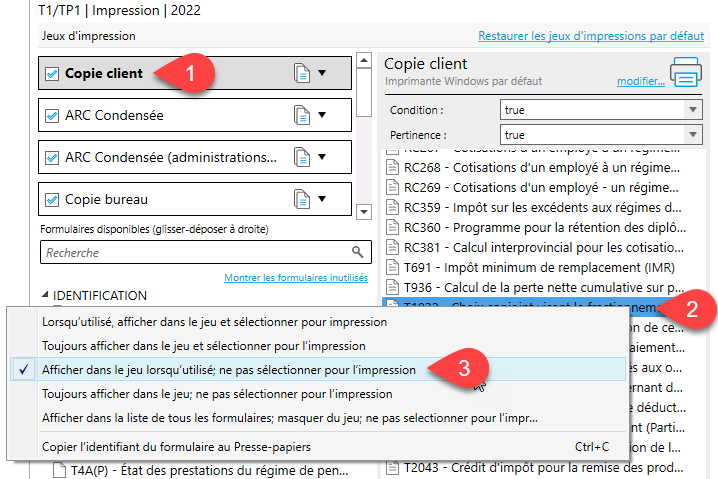Click the document icon next to RC381
Viewport: 718px width, 479px height.
tap(392, 247)
